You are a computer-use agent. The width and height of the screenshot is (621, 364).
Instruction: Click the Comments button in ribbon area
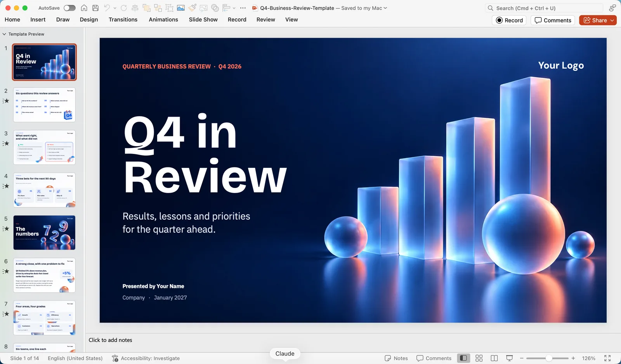tap(553, 20)
